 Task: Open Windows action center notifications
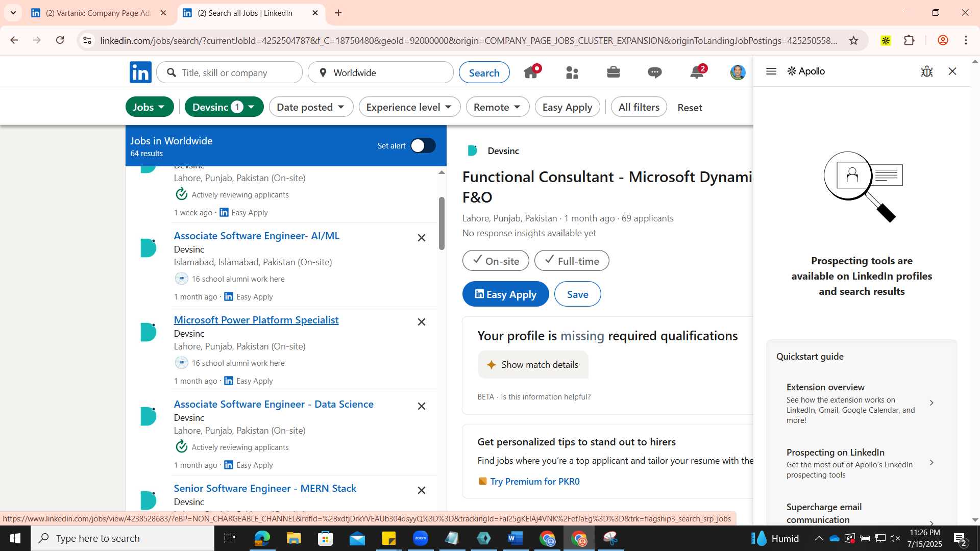[x=960, y=539]
